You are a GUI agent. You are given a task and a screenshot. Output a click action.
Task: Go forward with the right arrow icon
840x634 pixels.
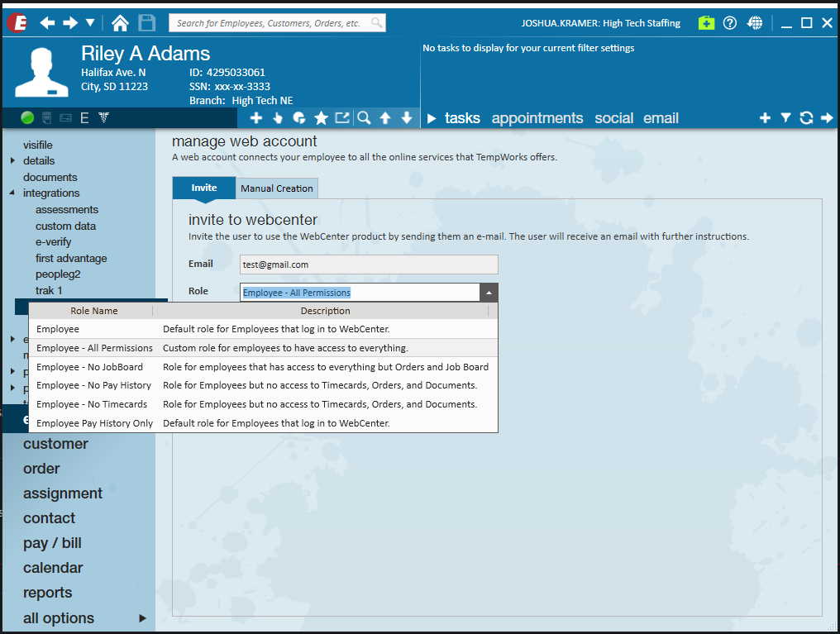pos(70,22)
